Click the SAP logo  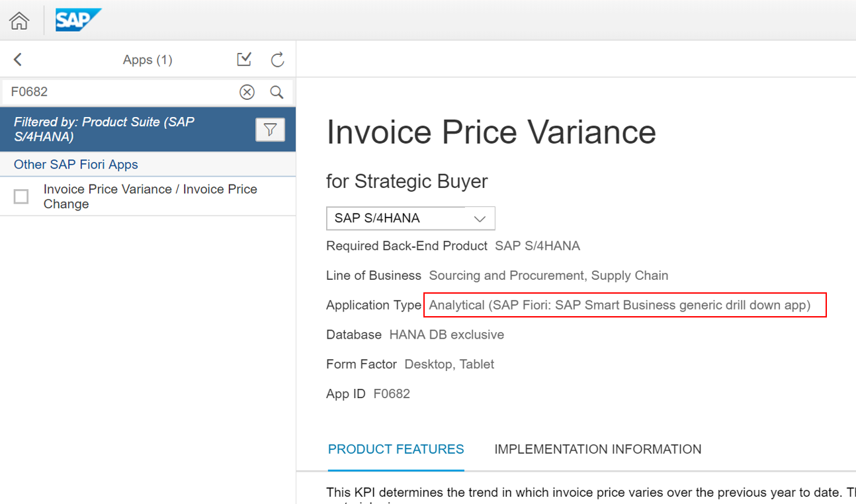click(x=78, y=20)
